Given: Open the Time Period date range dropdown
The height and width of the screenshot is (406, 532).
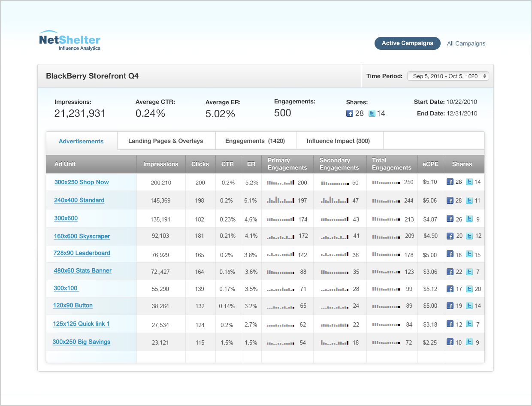Looking at the screenshot, I should point(448,76).
